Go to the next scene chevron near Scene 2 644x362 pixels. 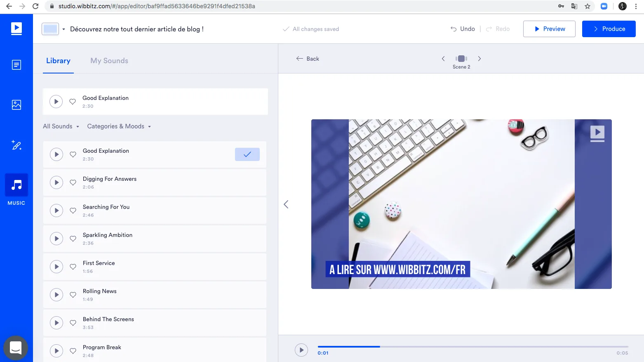[x=479, y=59]
